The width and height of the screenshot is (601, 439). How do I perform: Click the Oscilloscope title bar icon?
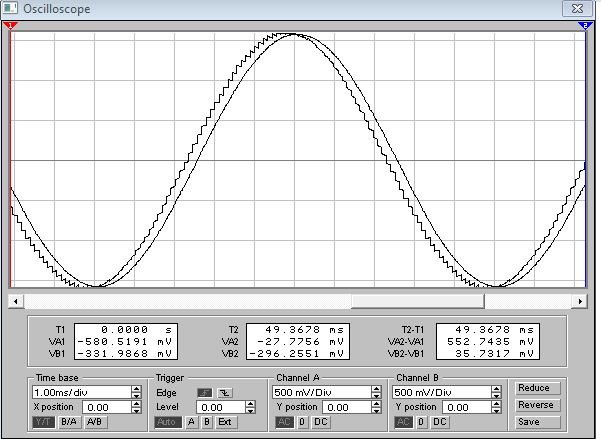(x=10, y=8)
